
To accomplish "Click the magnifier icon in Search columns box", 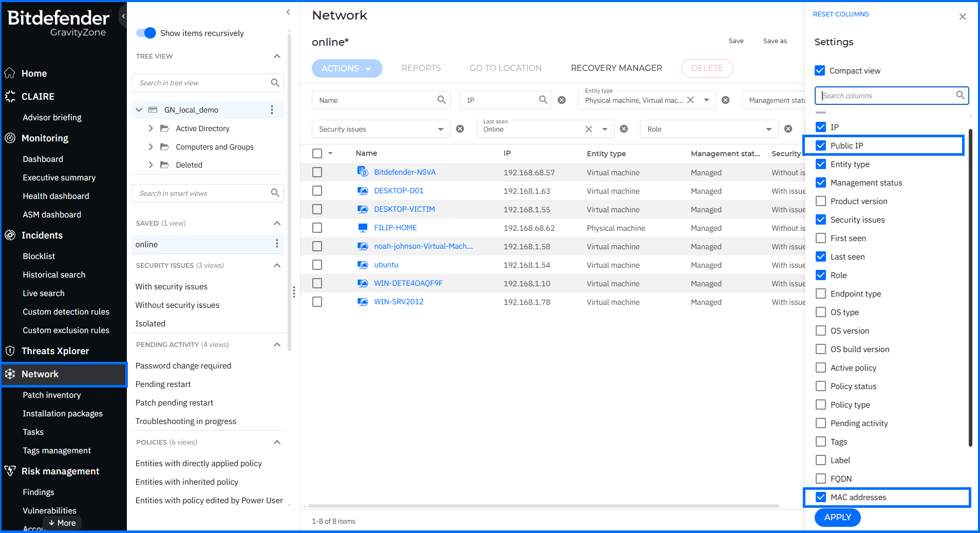I will click(960, 95).
